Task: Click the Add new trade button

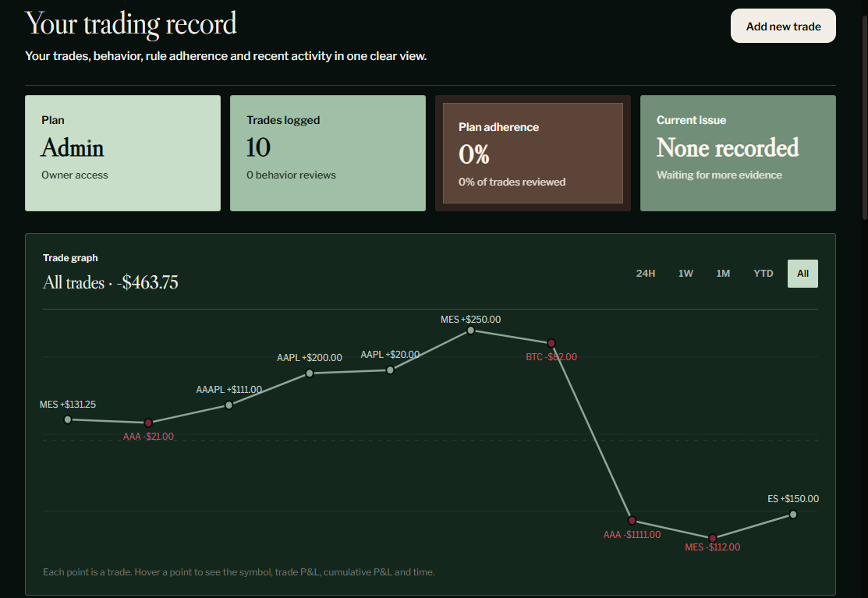Action: (783, 26)
